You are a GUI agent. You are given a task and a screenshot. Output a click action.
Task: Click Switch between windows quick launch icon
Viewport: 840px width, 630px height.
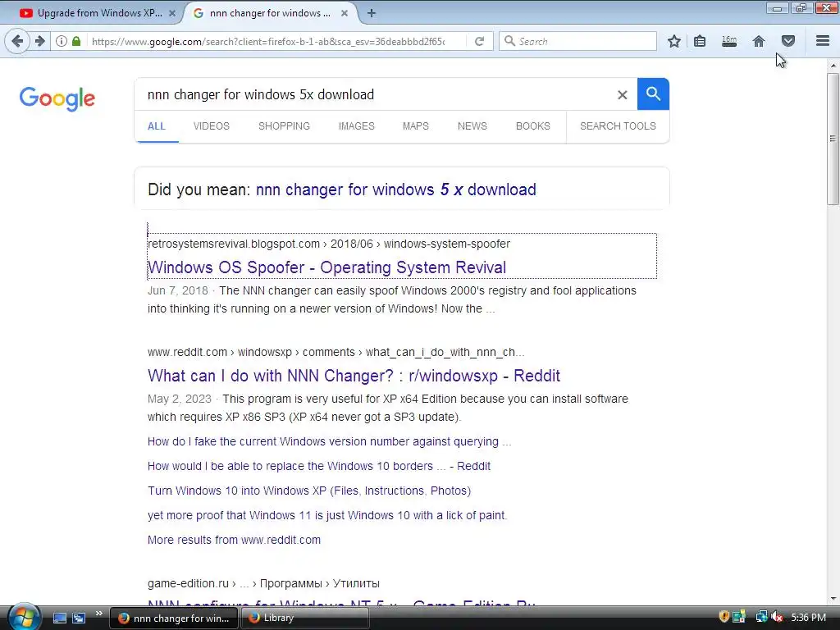point(79,618)
